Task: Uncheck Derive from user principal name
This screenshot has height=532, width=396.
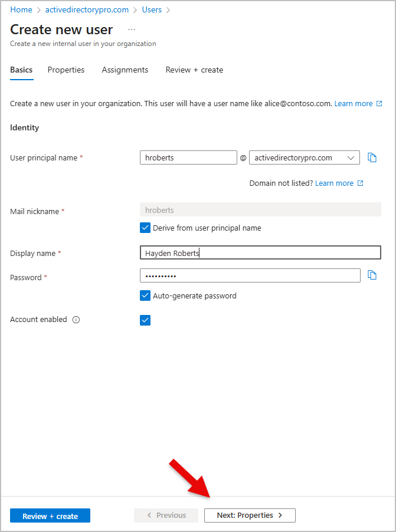Action: pyautogui.click(x=145, y=228)
